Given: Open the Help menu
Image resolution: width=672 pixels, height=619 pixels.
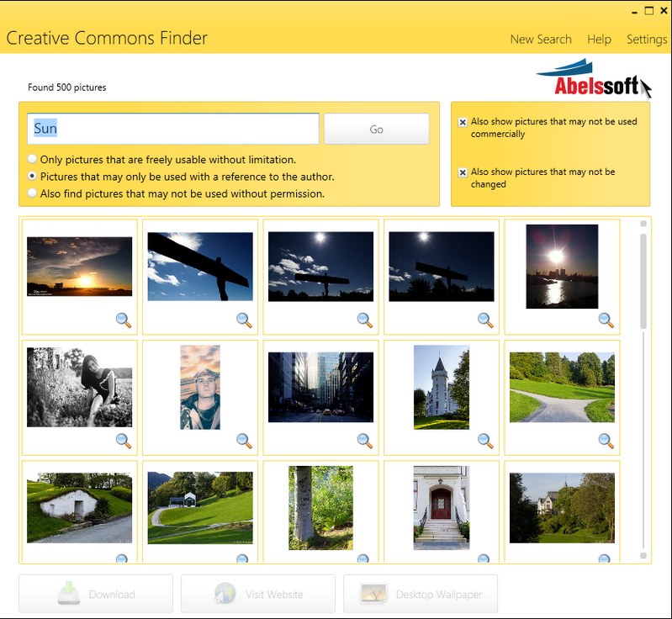Looking at the screenshot, I should tap(599, 40).
